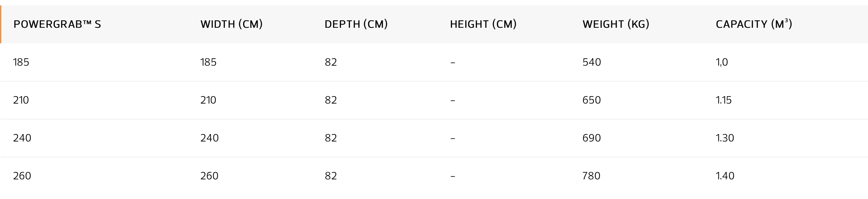Select the capacity value 1.15
The height and width of the screenshot is (199, 868).
[724, 100]
